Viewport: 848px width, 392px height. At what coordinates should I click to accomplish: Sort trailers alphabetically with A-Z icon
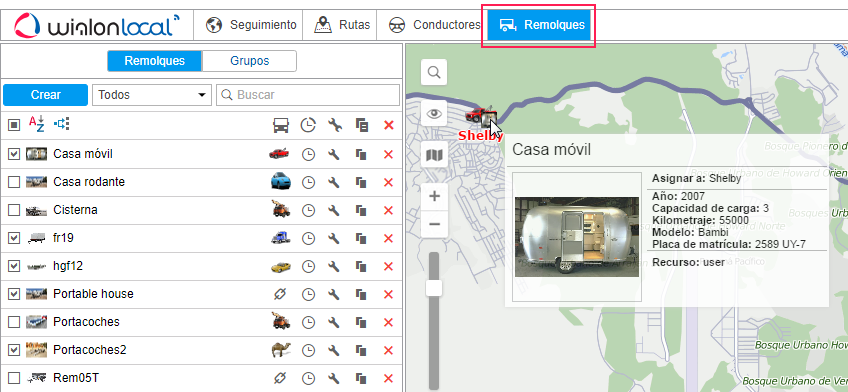pos(37,124)
